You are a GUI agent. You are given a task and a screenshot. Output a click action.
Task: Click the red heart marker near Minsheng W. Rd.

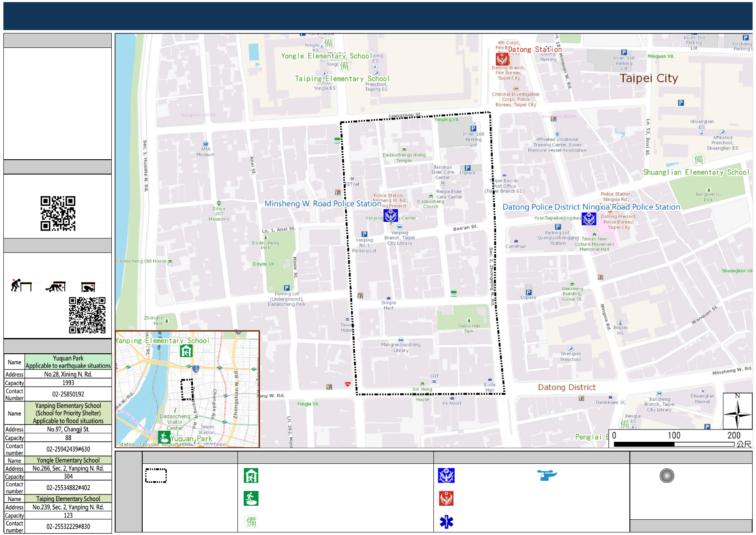[x=348, y=384]
